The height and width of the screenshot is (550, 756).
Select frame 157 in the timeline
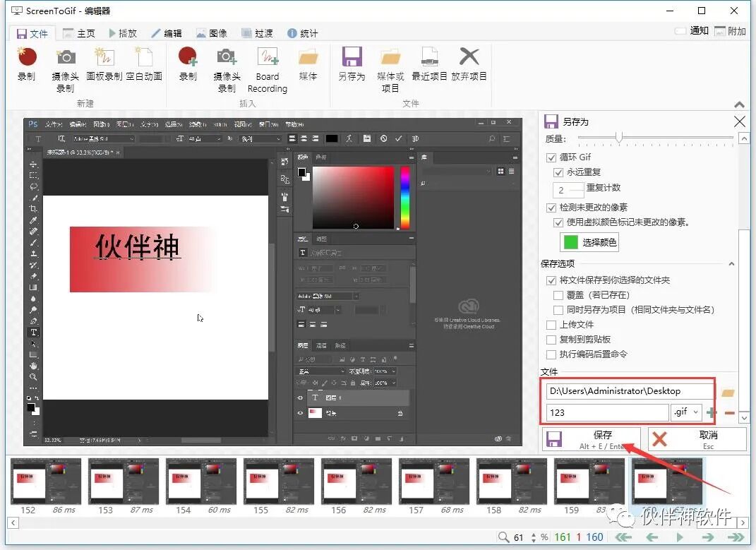tap(435, 483)
